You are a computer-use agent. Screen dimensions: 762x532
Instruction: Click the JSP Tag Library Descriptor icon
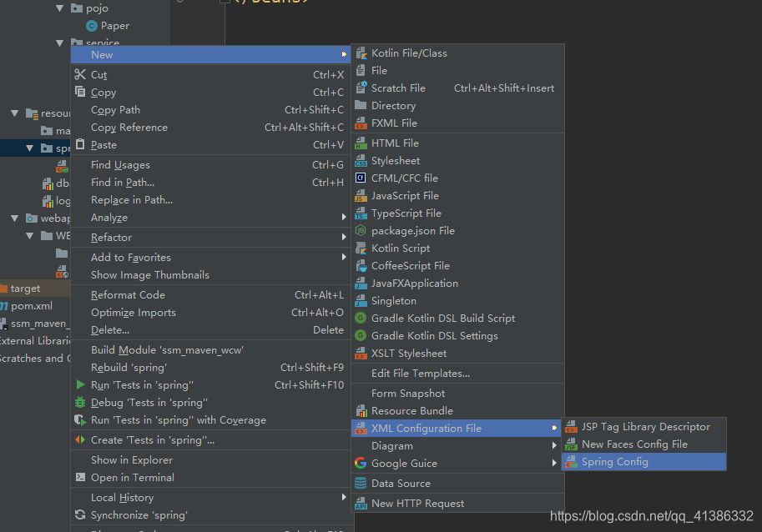point(572,427)
